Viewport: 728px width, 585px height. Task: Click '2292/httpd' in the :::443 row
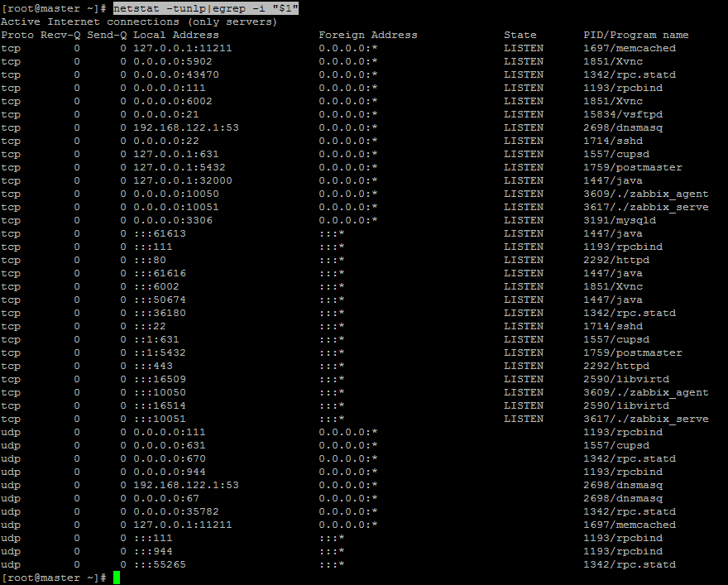click(x=616, y=366)
